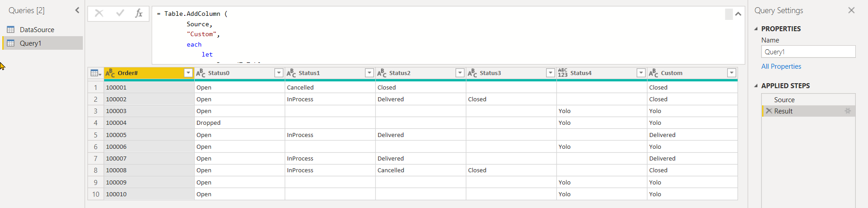Screen dimensions: 868x208
Task: Change data type icon of Status2 column
Action: [382, 73]
